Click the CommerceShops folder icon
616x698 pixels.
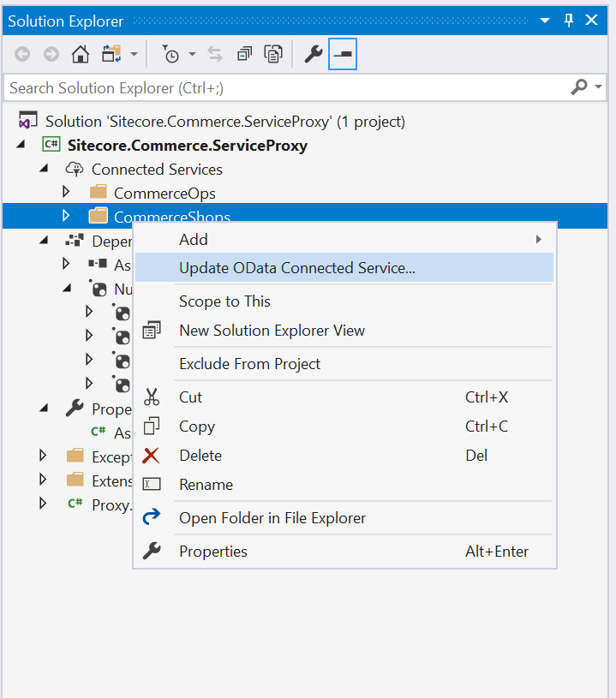tap(98, 216)
